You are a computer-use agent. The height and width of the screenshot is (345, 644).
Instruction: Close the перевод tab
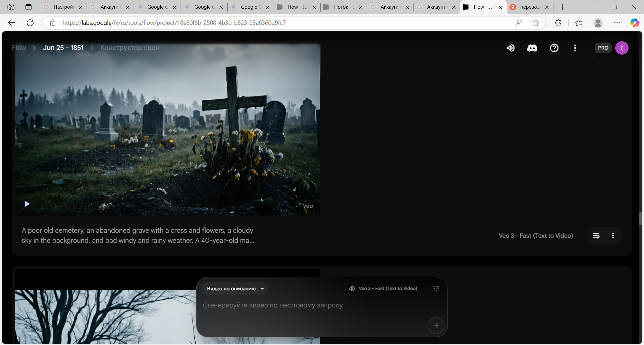(547, 7)
